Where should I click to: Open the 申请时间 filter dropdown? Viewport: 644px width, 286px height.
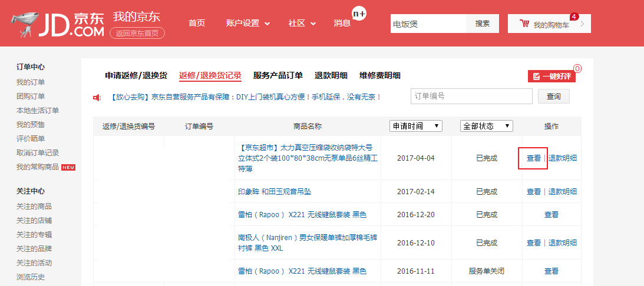click(415, 126)
